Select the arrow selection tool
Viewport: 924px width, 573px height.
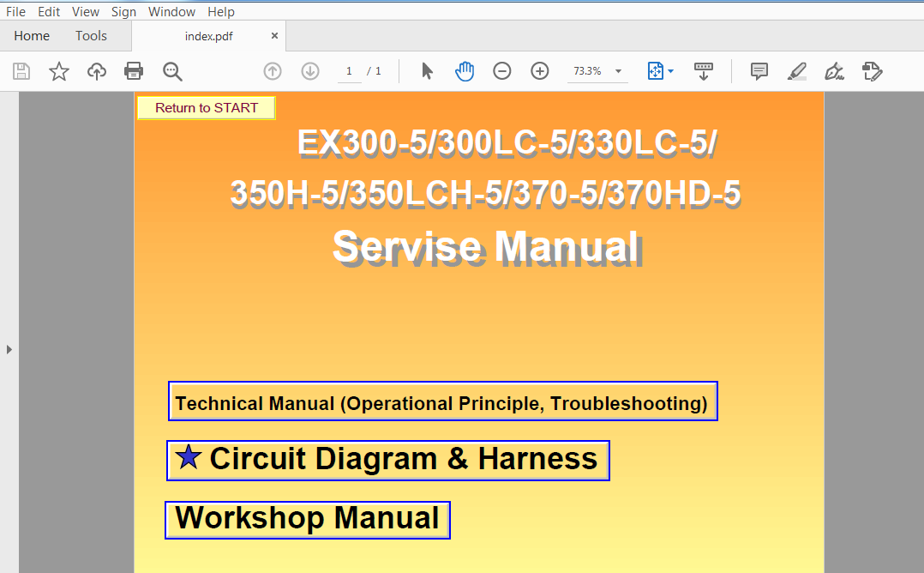click(x=427, y=71)
